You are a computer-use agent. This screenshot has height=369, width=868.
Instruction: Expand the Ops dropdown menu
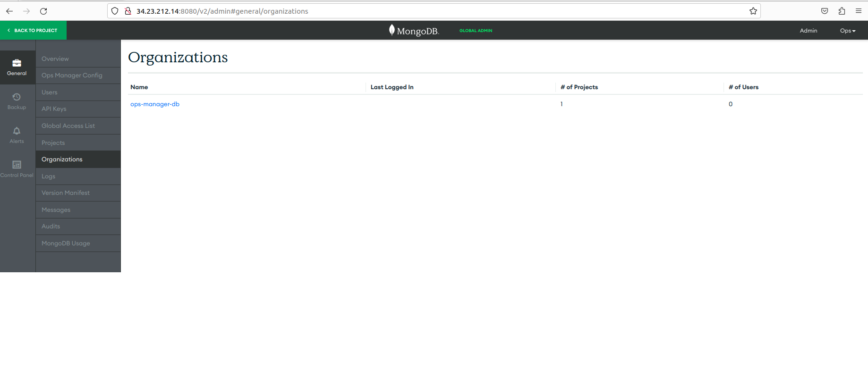tap(848, 31)
